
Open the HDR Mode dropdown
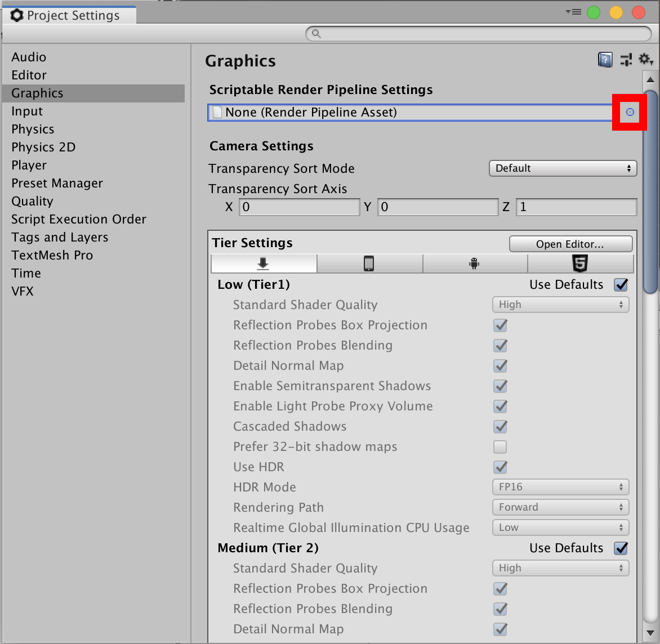pos(560,487)
